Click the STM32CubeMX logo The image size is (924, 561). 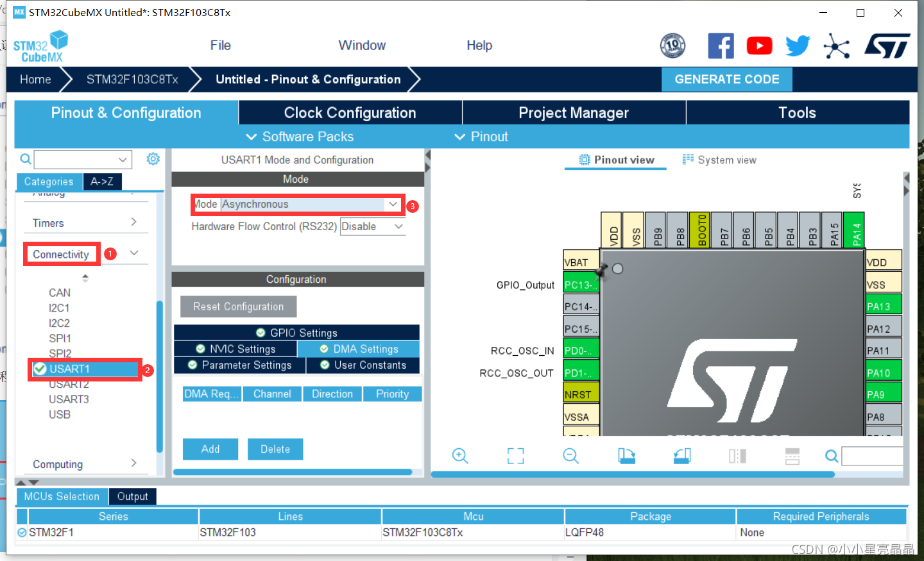click(x=41, y=46)
